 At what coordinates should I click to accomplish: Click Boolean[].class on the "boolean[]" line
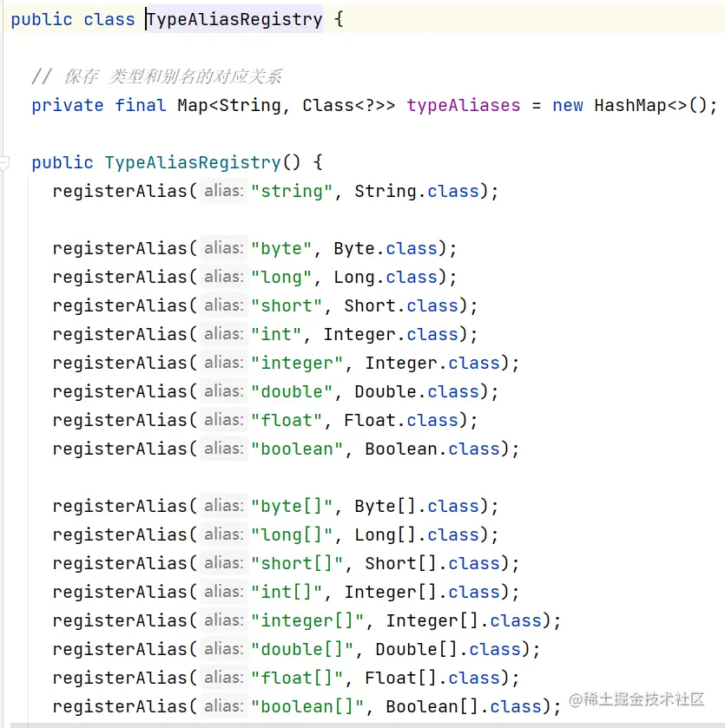click(x=464, y=706)
